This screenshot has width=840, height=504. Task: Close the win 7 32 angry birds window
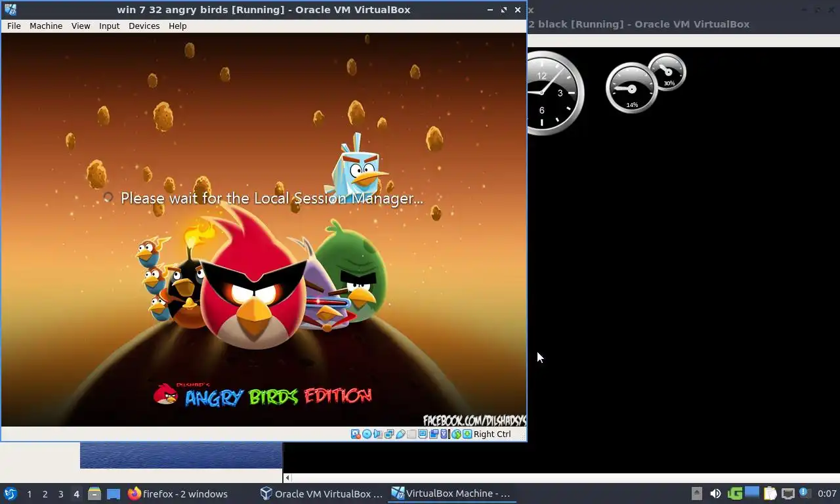pos(518,10)
